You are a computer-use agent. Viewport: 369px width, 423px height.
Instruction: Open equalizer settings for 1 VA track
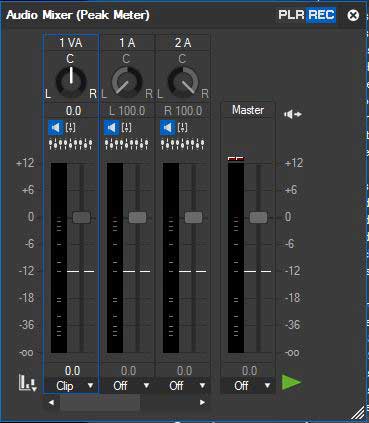click(71, 144)
